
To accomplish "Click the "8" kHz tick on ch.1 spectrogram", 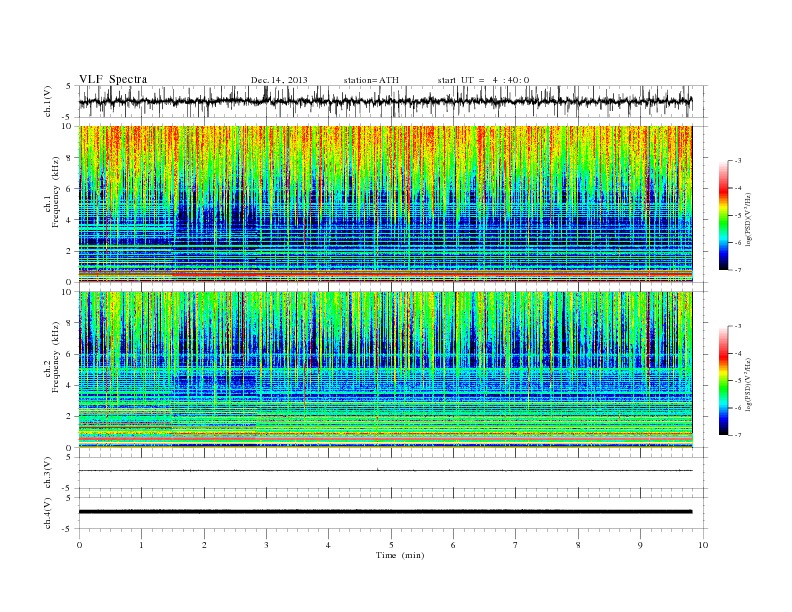I will (69, 158).
